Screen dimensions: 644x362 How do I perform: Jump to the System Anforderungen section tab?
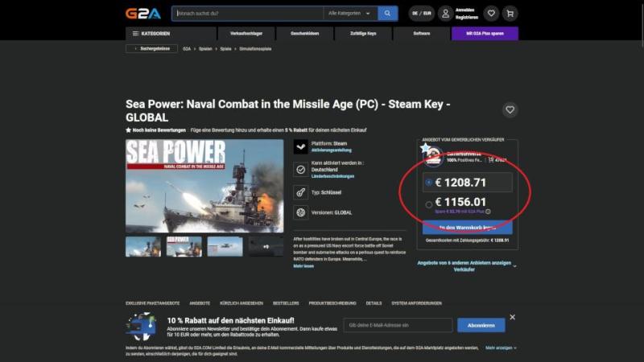point(416,303)
